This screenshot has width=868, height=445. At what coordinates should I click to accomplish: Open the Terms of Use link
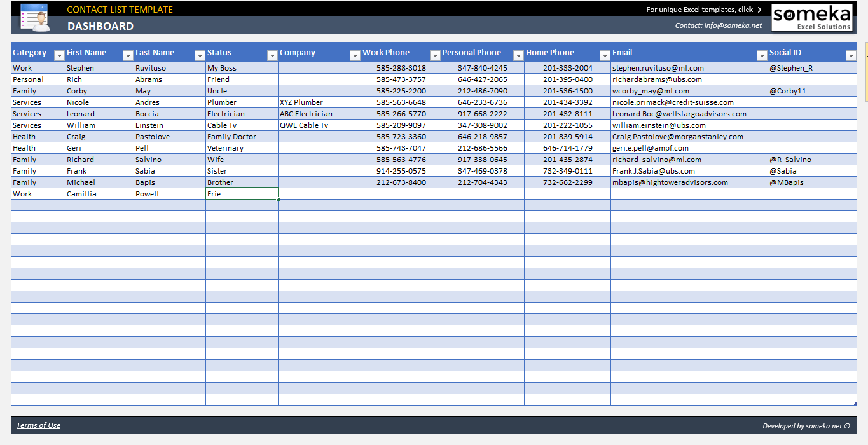(x=39, y=425)
